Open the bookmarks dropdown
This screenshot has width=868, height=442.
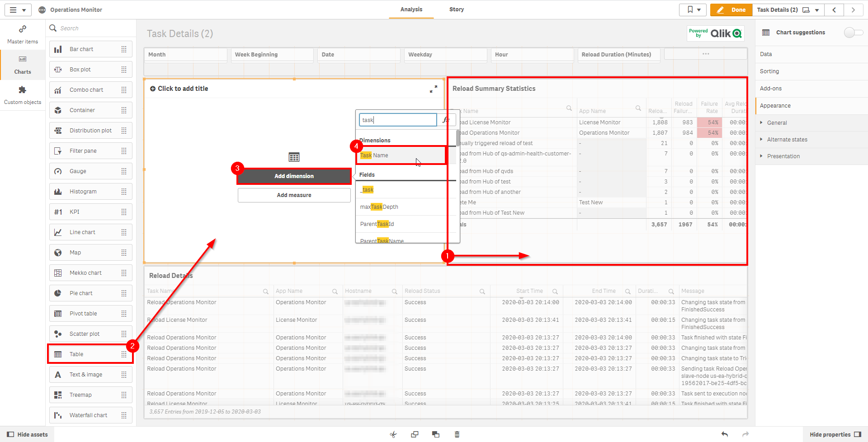pyautogui.click(x=693, y=10)
